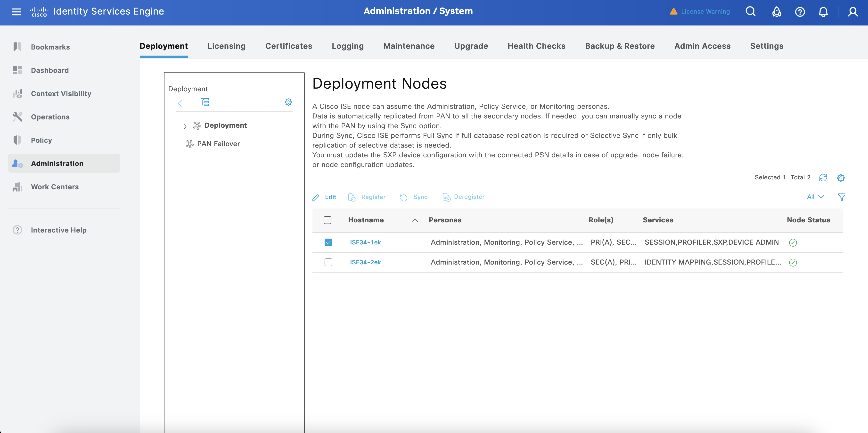This screenshot has width=868, height=433.
Task: Switch to the Deployment tab
Action: (x=164, y=46)
